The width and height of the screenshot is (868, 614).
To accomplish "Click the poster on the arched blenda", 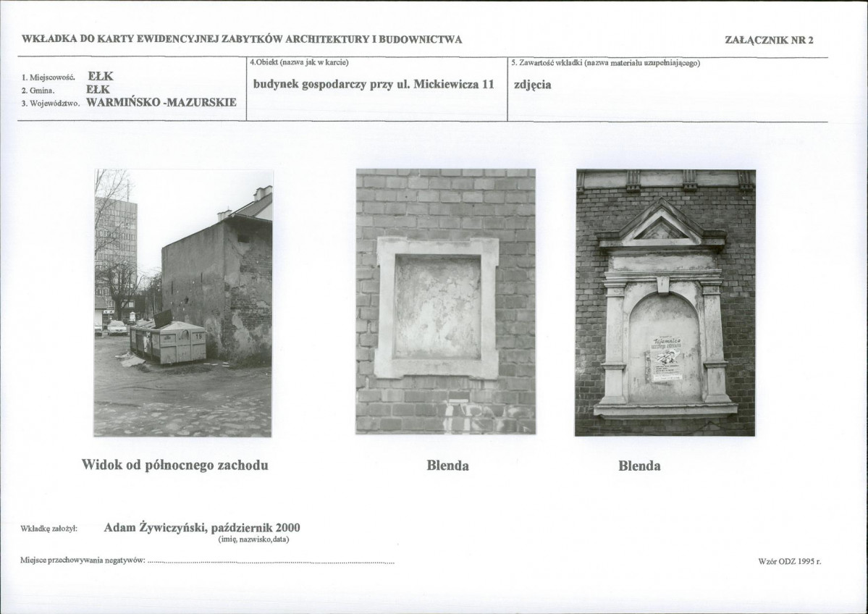I will pyautogui.click(x=666, y=358).
